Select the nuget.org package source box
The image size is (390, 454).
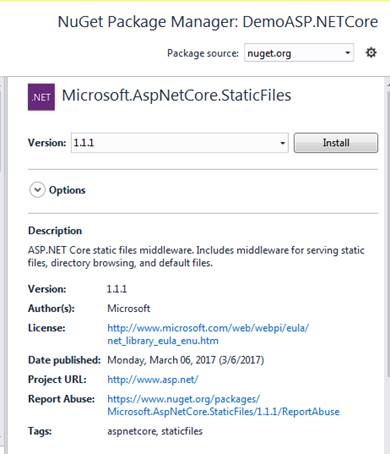[299, 53]
